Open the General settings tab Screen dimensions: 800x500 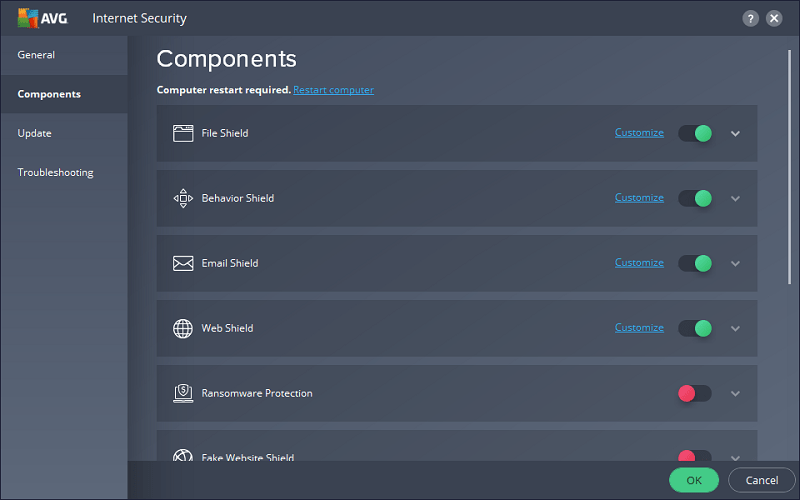pos(36,55)
